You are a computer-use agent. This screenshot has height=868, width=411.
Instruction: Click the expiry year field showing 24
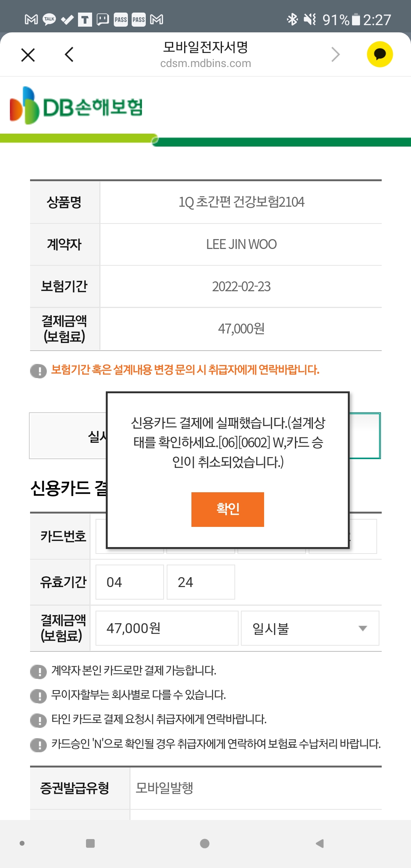pyautogui.click(x=201, y=582)
